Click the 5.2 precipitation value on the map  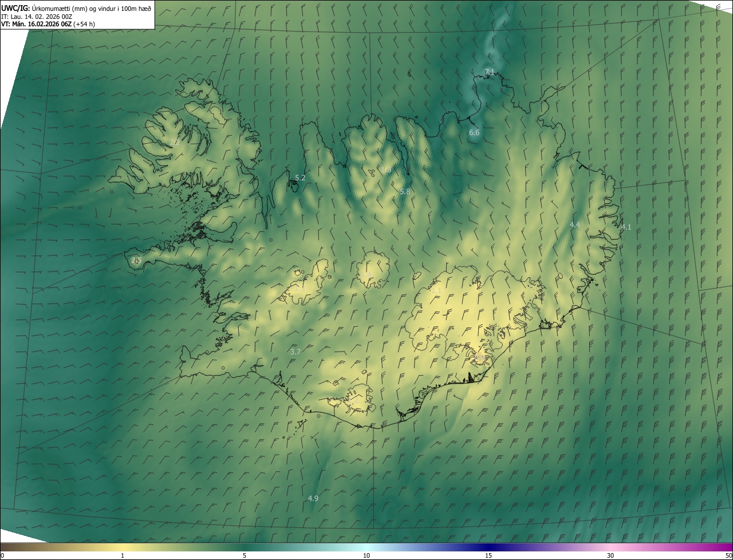pos(300,178)
